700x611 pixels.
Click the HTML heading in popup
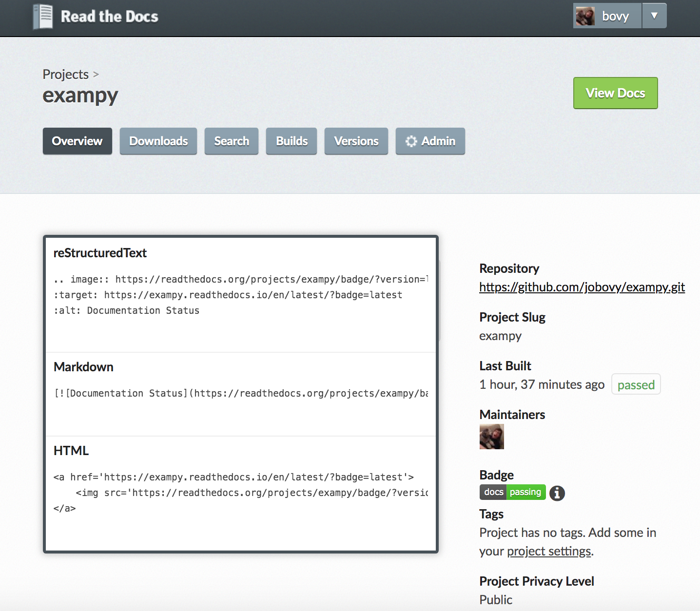[x=71, y=451]
